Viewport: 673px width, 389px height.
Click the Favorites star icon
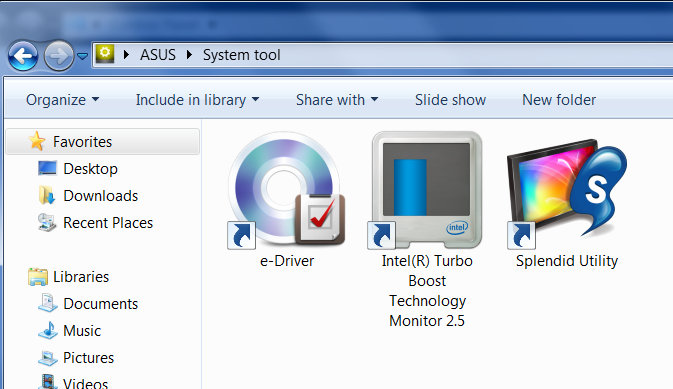click(x=37, y=141)
